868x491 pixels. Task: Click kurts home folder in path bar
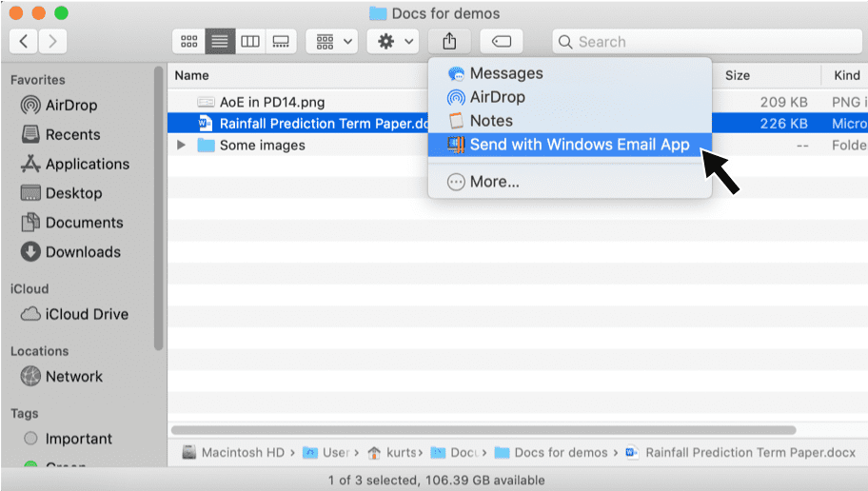[391, 453]
